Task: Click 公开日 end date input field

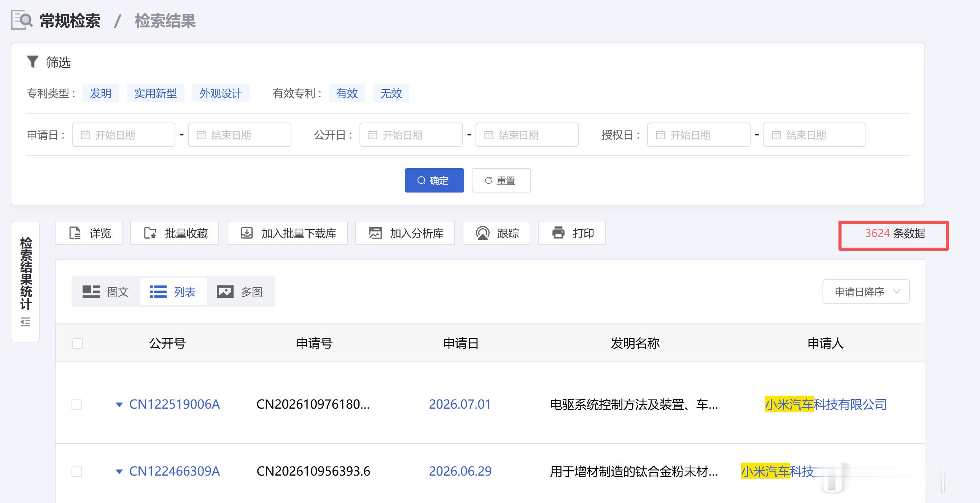Action: (527, 135)
